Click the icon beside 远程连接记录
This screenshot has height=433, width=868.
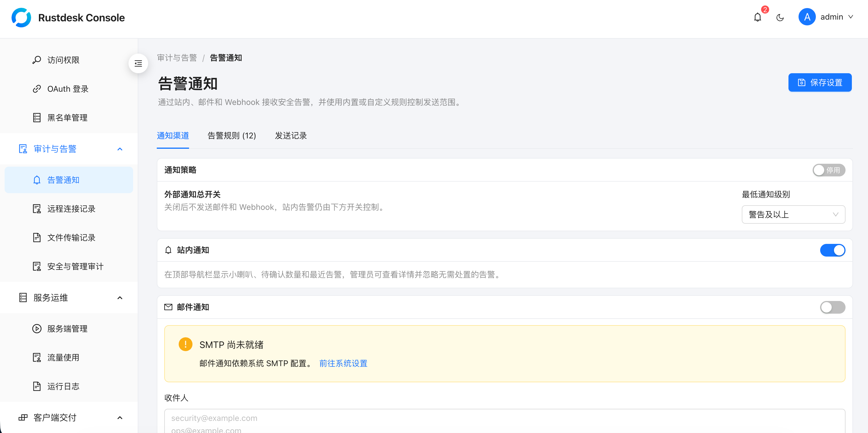point(37,209)
